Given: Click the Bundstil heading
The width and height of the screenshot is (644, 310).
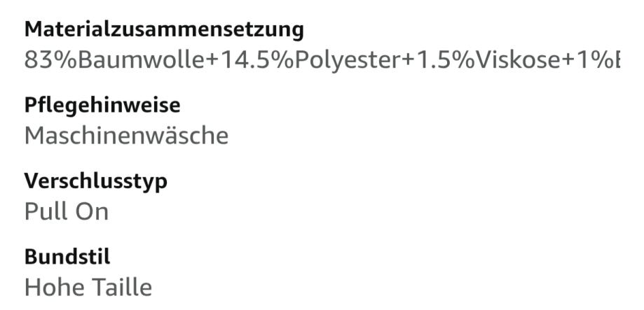Looking at the screenshot, I should click(x=67, y=257).
